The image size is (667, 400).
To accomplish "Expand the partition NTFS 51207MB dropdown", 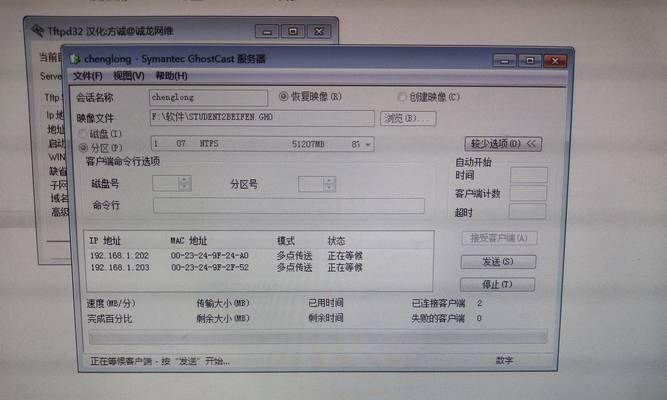I will (368, 144).
